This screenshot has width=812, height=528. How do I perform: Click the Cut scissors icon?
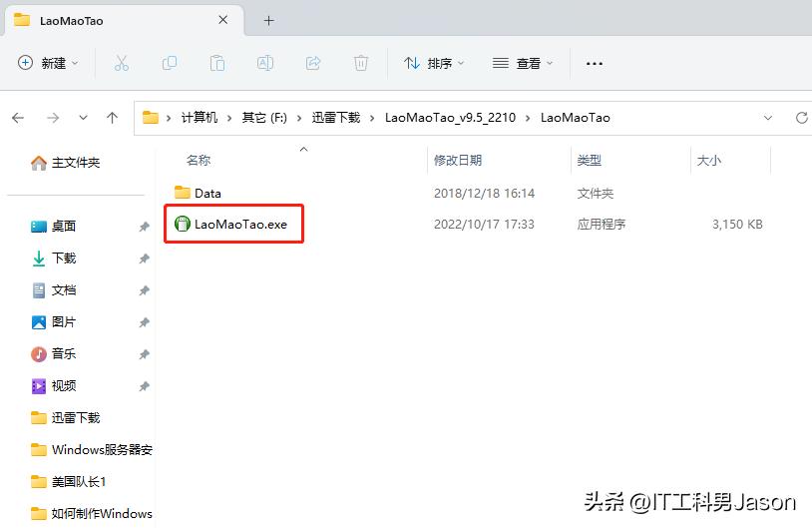121,63
